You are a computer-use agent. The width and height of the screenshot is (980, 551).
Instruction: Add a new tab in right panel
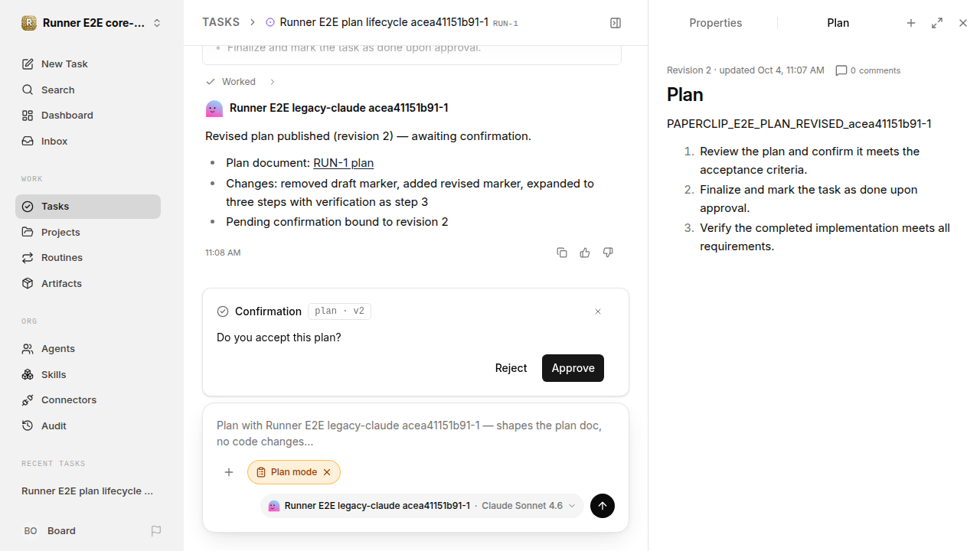click(911, 23)
